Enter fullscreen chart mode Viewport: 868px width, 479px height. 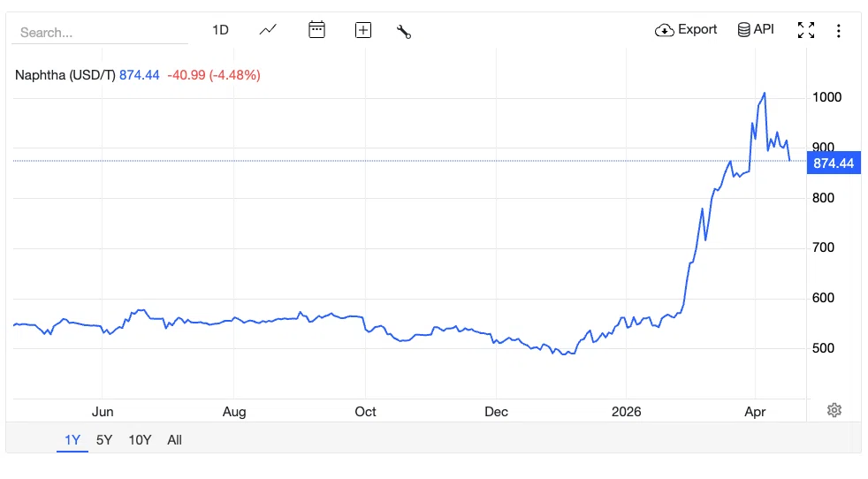[x=806, y=30]
